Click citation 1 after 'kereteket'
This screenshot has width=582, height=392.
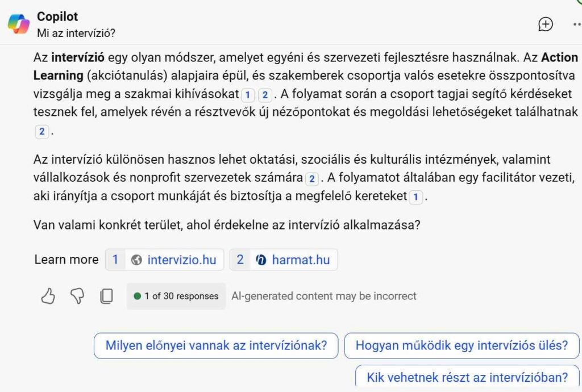pos(415,197)
